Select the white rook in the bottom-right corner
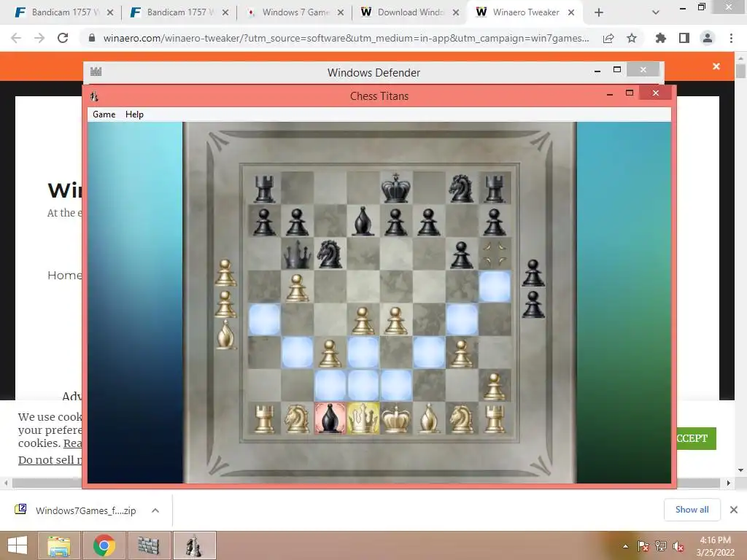 pyautogui.click(x=495, y=419)
